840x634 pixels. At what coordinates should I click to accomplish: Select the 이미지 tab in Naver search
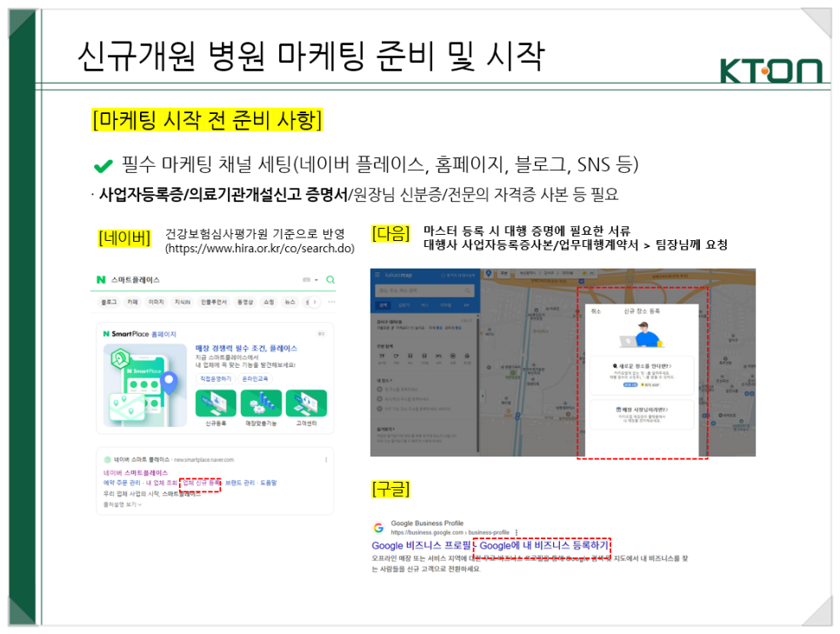coord(156,302)
